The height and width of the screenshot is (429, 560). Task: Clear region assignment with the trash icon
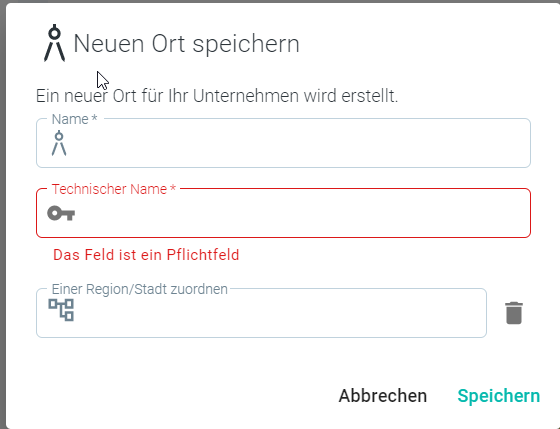click(x=514, y=313)
